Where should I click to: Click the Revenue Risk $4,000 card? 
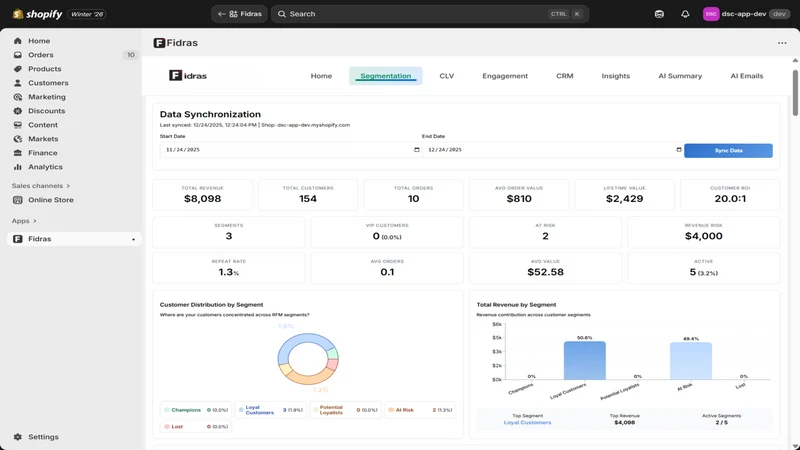point(704,232)
